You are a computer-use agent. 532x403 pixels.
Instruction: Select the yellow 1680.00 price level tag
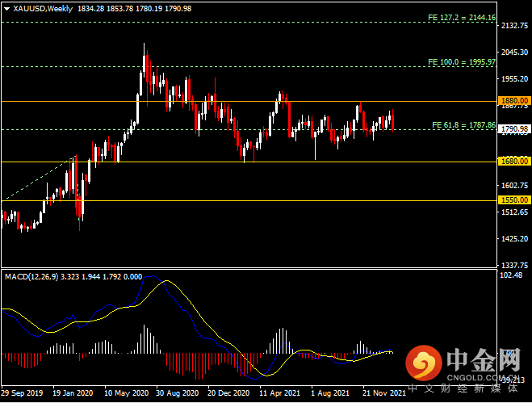pos(515,162)
